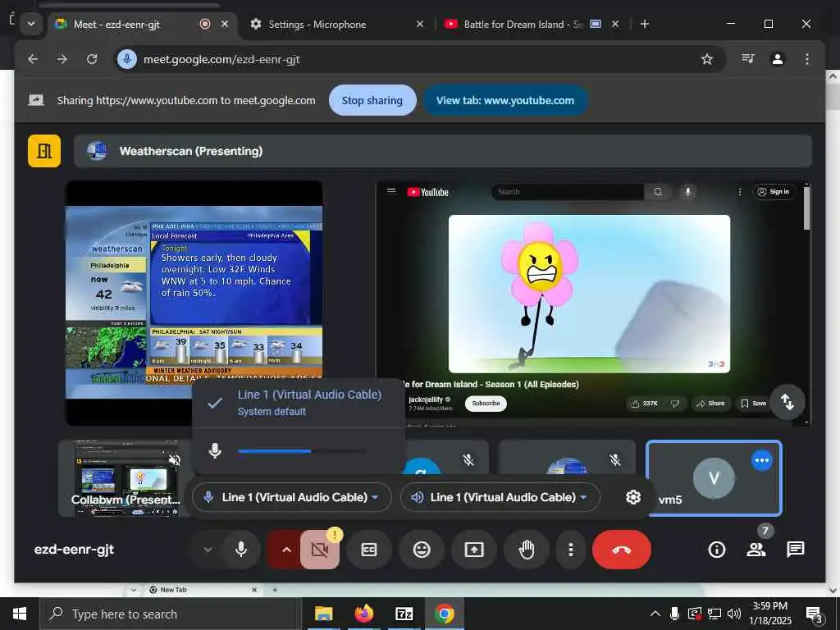Bookmark this page with the star icon
Viewport: 840px width, 630px height.
[707, 59]
